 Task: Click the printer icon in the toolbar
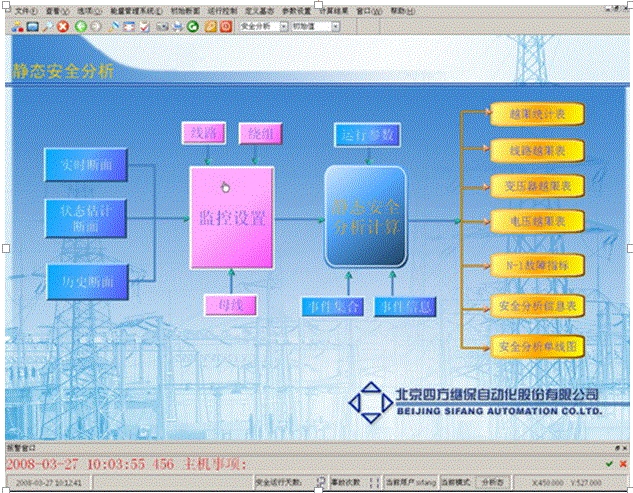(176, 25)
